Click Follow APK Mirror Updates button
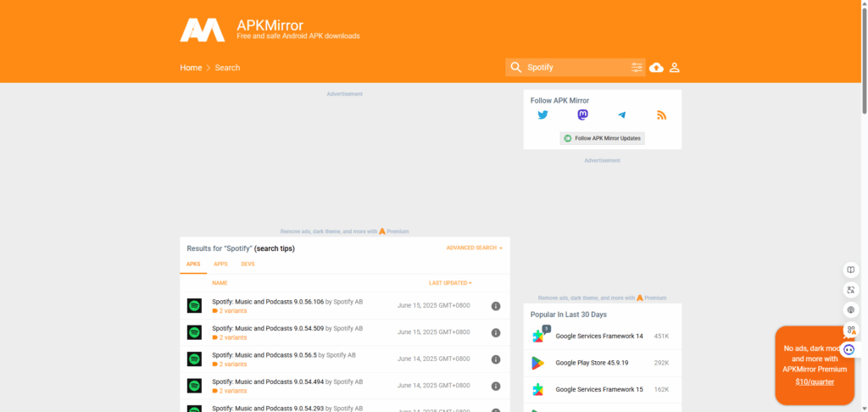 603,138
